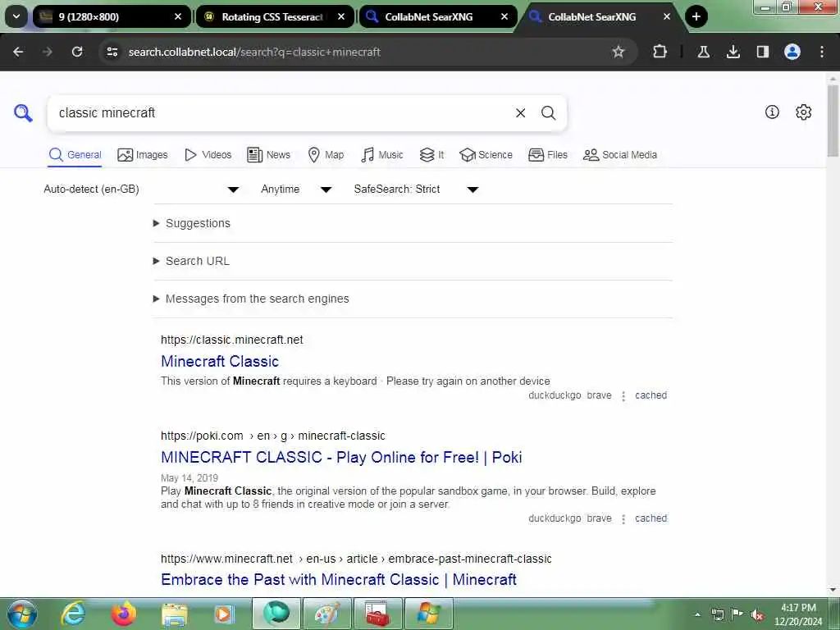
Task: Select the Images category tab
Action: pyautogui.click(x=143, y=155)
